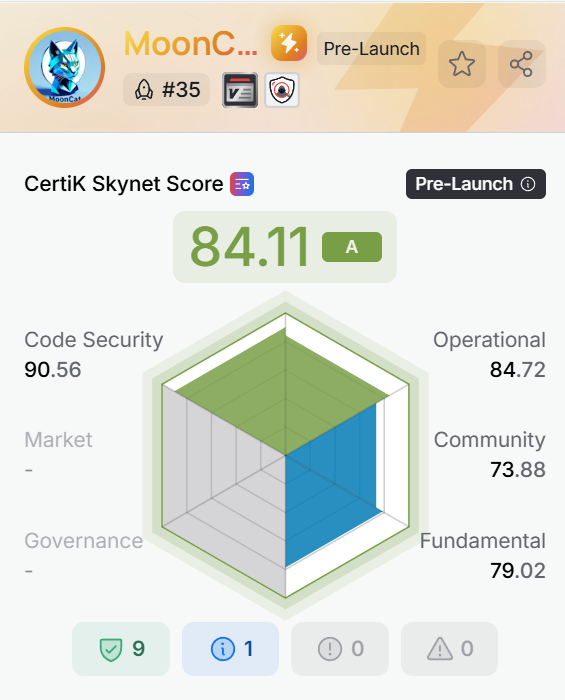This screenshot has height=700, width=565.
Task: Click the orange lightning sparkle badge
Action: (x=289, y=43)
